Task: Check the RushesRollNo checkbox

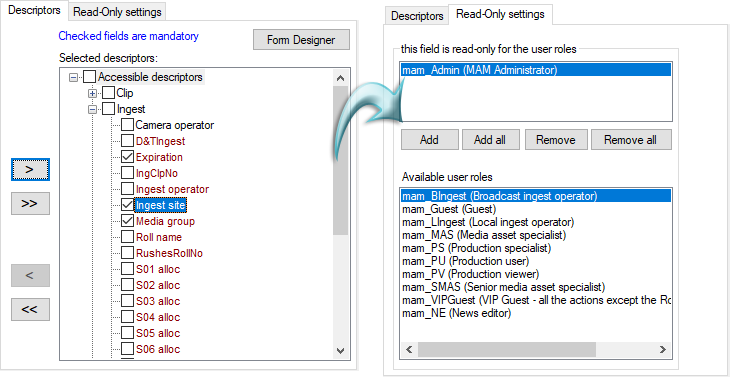Action: 127,253
